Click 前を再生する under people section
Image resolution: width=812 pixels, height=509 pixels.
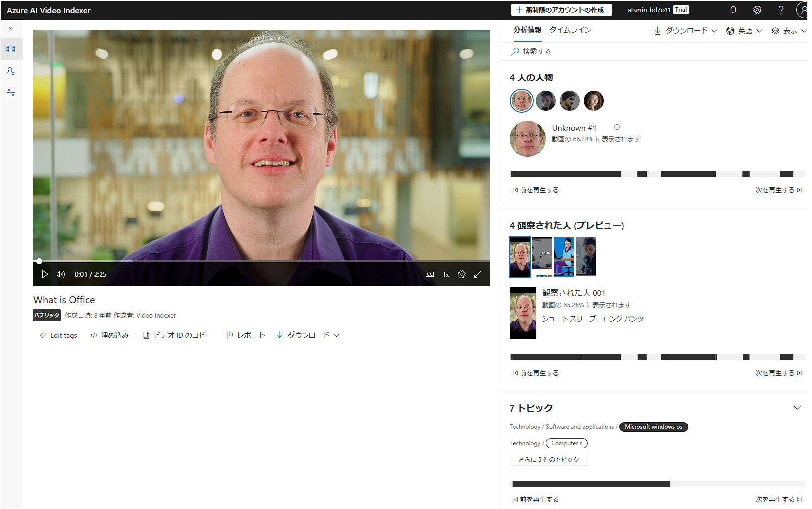[x=536, y=190]
